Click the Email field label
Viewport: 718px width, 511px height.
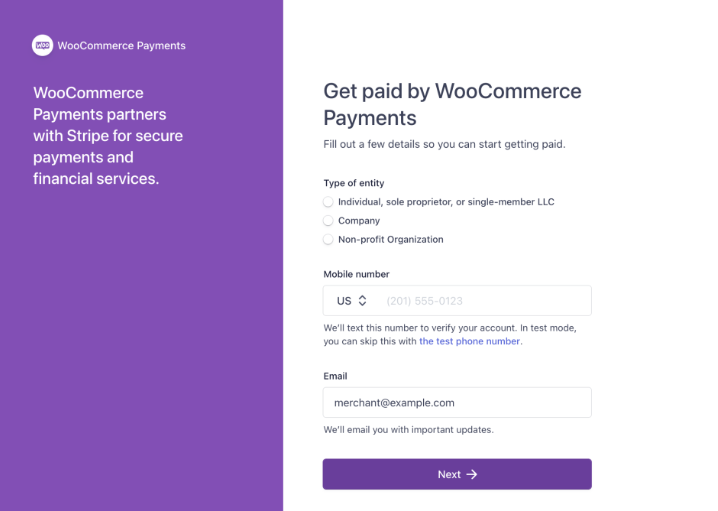point(335,376)
